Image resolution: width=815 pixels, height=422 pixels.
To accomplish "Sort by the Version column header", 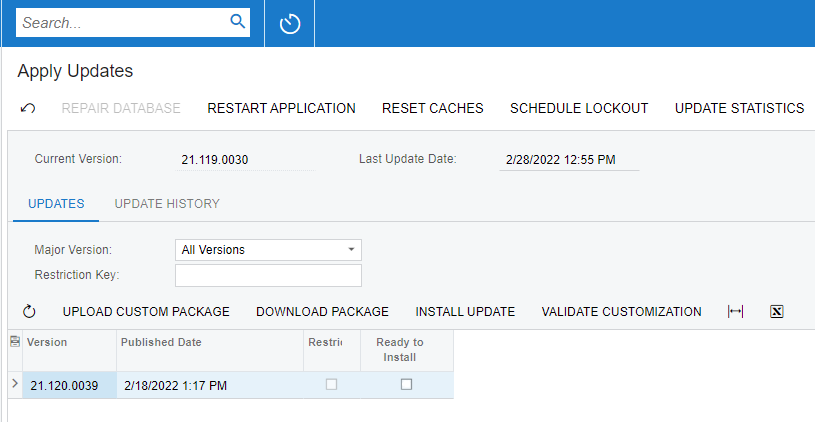I will pyautogui.click(x=70, y=350).
